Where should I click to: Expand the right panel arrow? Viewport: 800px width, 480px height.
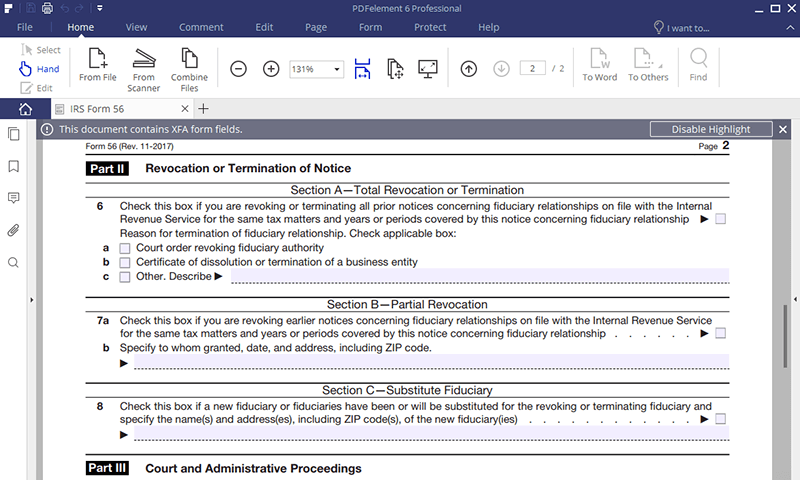click(795, 299)
